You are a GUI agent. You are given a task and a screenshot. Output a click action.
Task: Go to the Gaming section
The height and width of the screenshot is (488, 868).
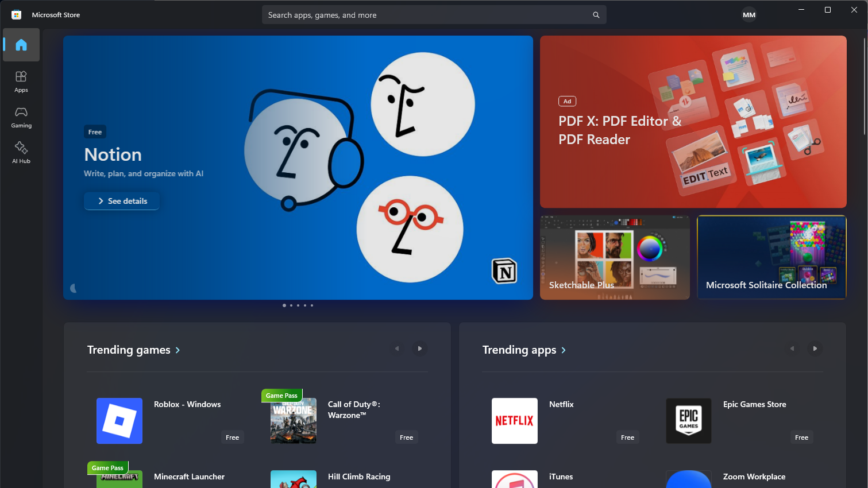click(x=21, y=117)
